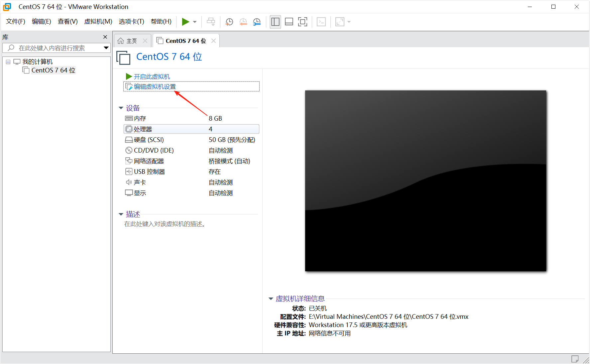Open the library search filter dropdown
This screenshot has width=590, height=364.
tap(106, 48)
